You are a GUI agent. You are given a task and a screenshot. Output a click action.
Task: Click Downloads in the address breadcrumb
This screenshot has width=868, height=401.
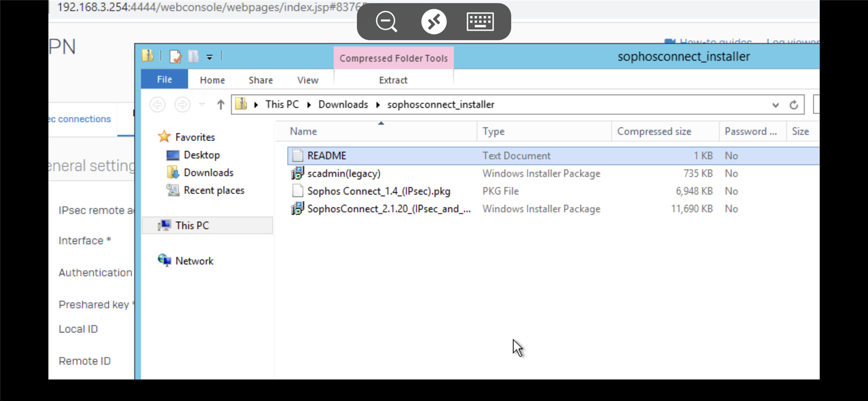[x=343, y=104]
